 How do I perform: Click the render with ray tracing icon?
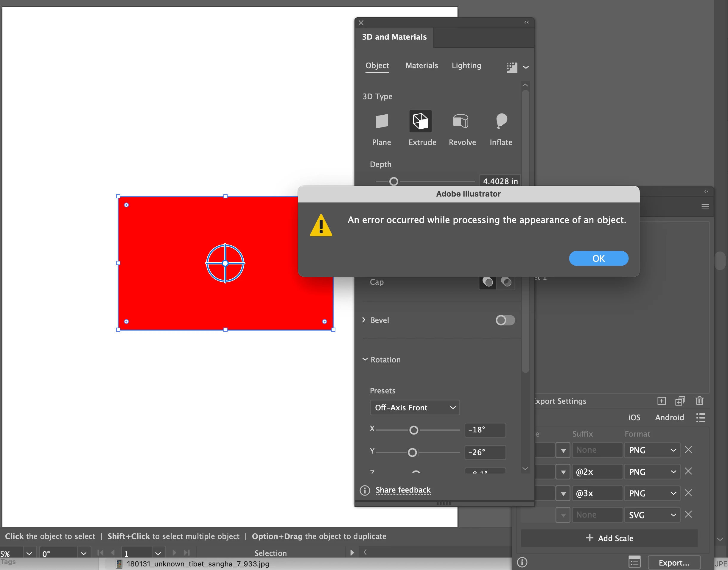(x=512, y=67)
